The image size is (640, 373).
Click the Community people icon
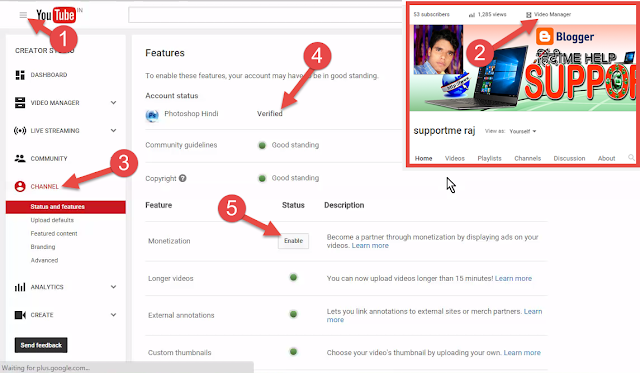click(x=20, y=158)
